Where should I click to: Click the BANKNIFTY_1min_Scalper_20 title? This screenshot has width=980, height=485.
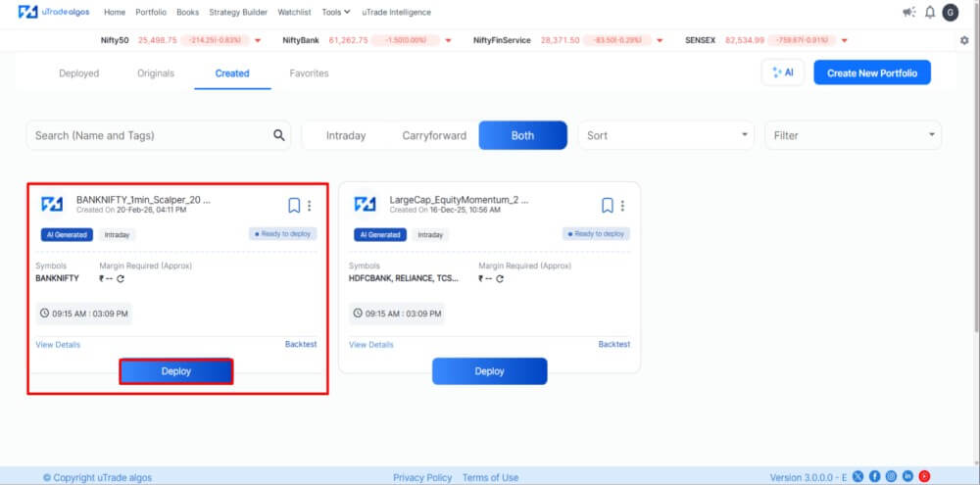click(143, 200)
